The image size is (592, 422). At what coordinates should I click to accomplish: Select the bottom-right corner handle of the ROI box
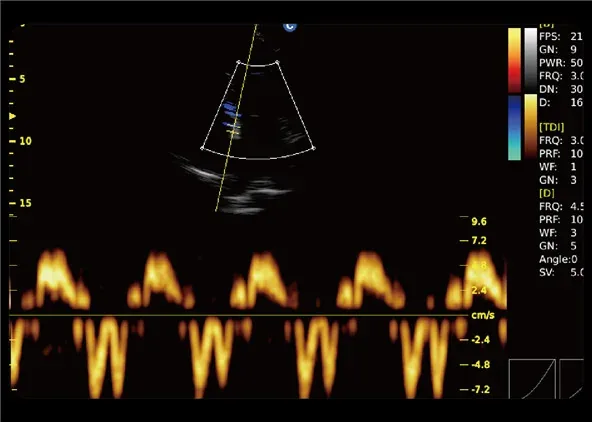tap(314, 148)
